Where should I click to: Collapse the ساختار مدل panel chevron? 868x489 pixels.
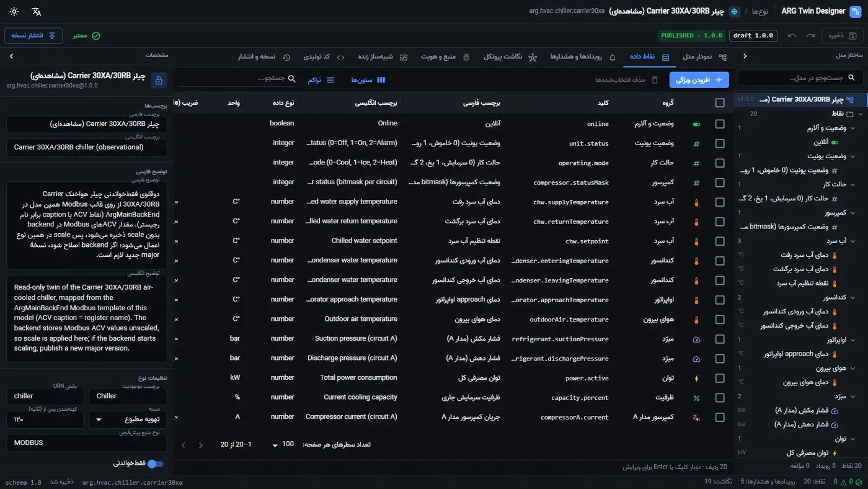[x=745, y=56]
